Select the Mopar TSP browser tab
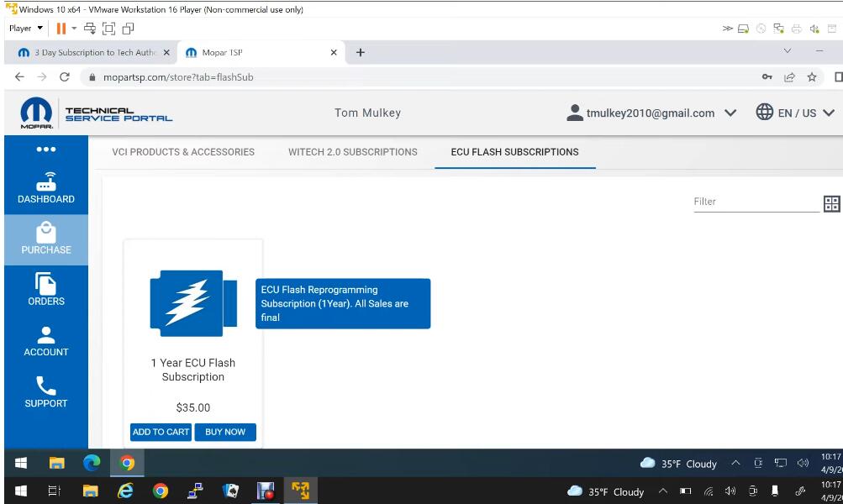The image size is (843, 504). (x=261, y=53)
